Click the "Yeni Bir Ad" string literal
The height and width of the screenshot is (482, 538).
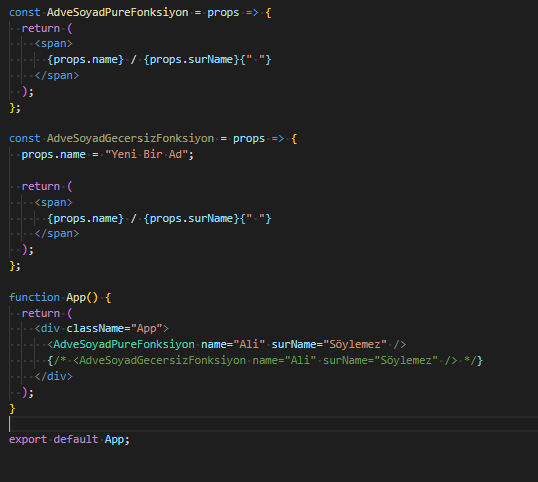tap(146, 154)
